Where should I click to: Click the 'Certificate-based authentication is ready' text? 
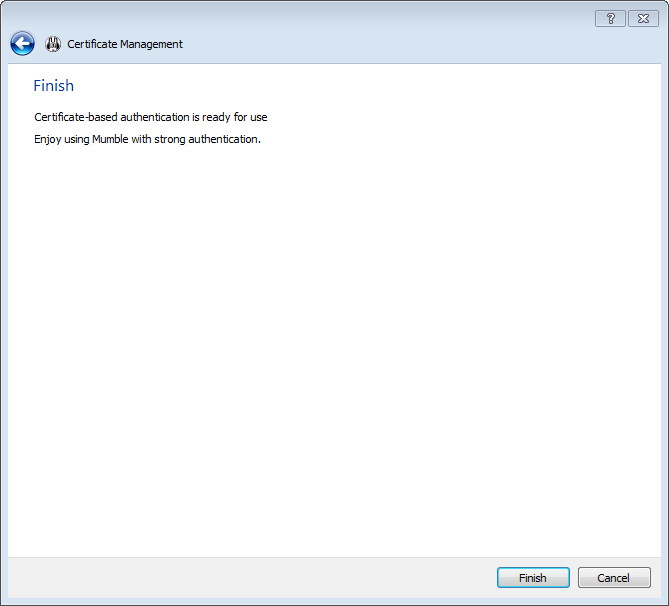coord(150,117)
